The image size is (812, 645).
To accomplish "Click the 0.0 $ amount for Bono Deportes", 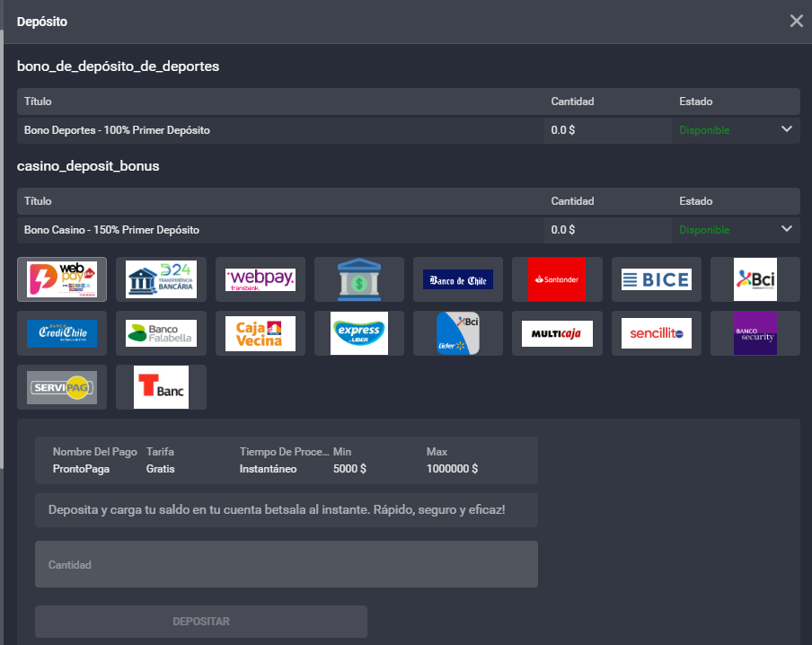I will [563, 130].
